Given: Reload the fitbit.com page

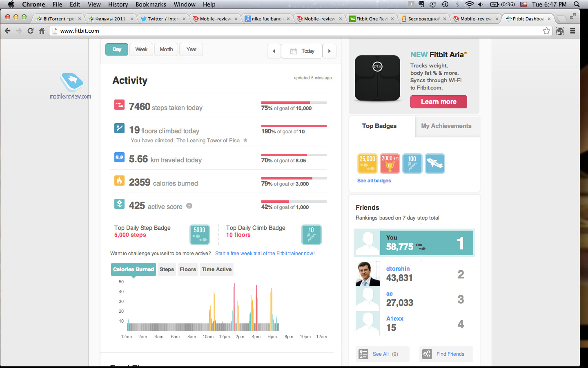Looking at the screenshot, I should [30, 31].
